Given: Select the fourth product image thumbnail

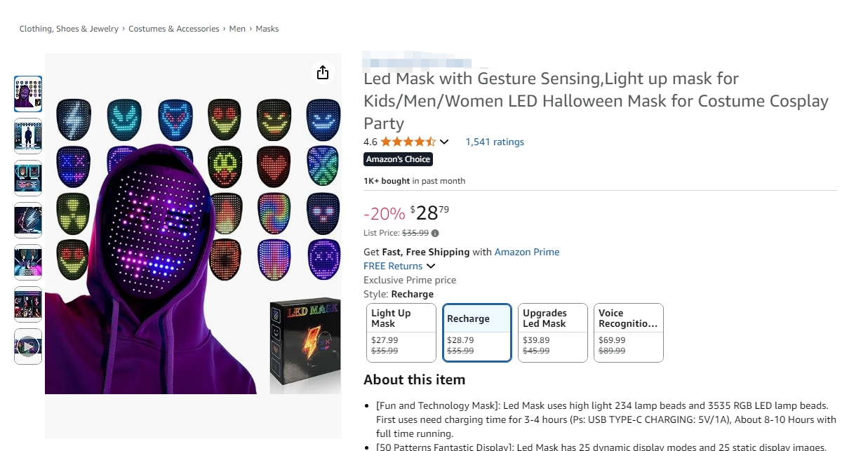Looking at the screenshot, I should [x=28, y=220].
